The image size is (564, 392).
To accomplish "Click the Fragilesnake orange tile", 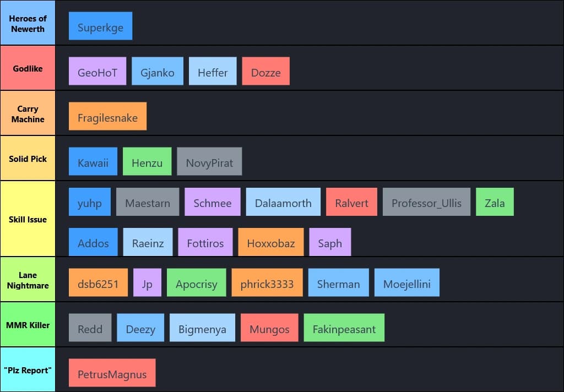I will click(x=107, y=116).
